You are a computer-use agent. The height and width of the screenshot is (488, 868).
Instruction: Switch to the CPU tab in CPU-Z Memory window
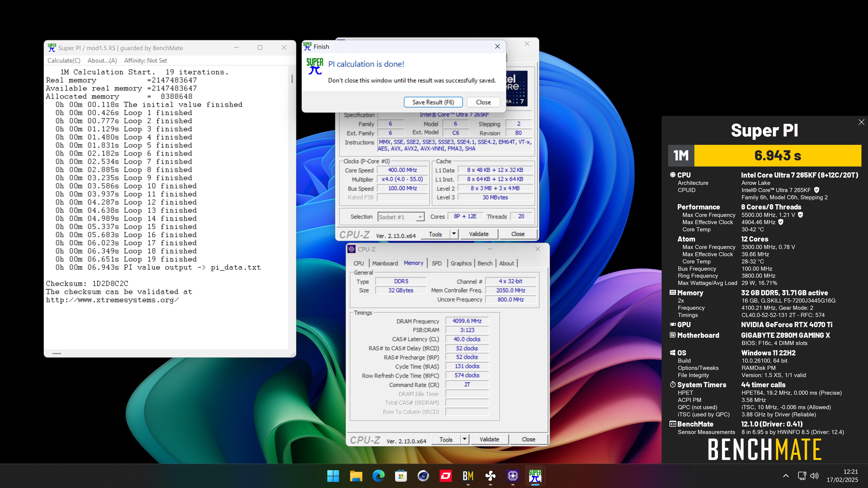[x=359, y=263]
